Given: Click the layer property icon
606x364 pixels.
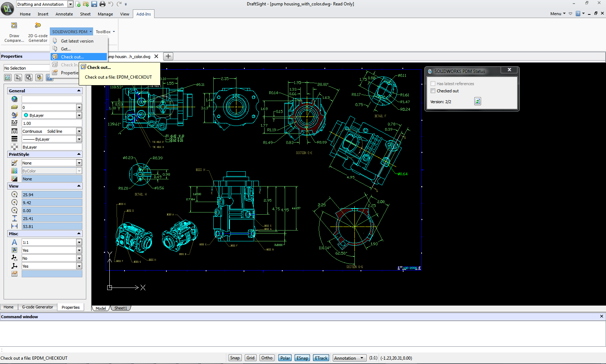Looking at the screenshot, I should pos(14,107).
